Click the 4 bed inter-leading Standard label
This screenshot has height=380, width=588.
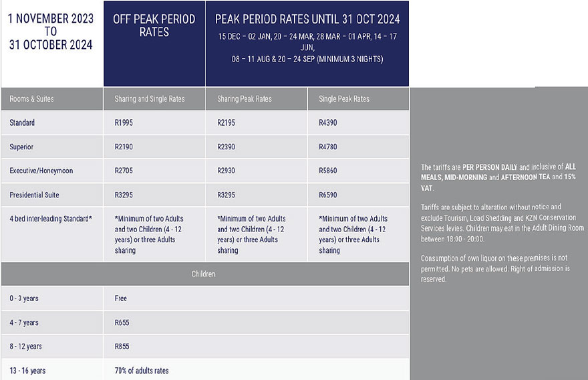(51, 219)
